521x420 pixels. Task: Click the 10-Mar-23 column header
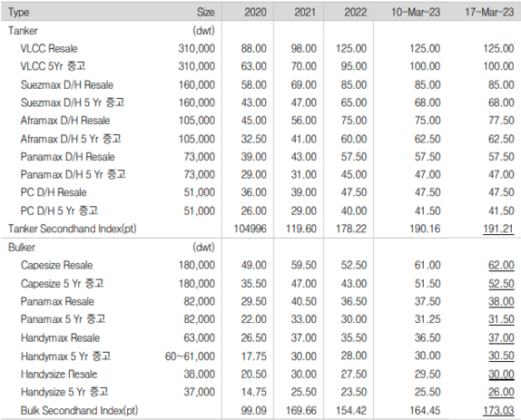[416, 13]
